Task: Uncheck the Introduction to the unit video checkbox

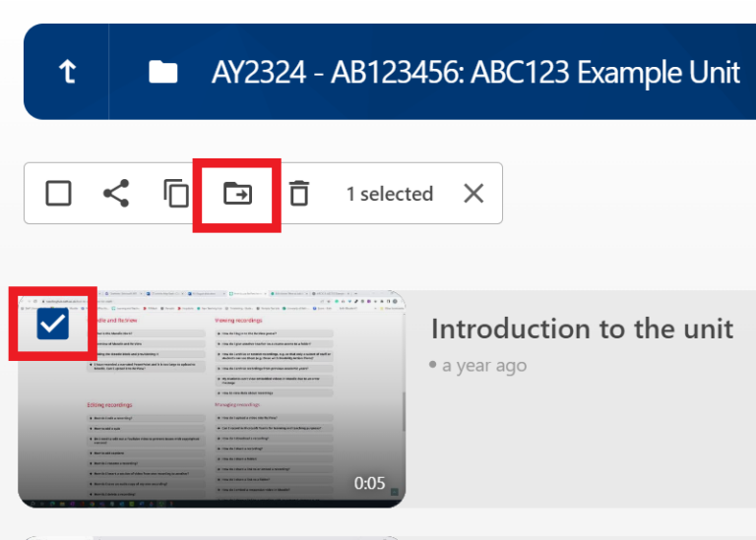Action: coord(52,324)
